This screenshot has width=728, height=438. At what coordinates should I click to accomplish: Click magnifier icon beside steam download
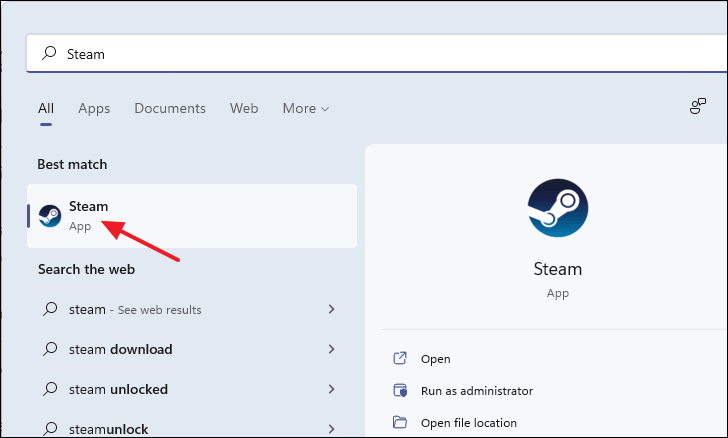click(x=50, y=349)
